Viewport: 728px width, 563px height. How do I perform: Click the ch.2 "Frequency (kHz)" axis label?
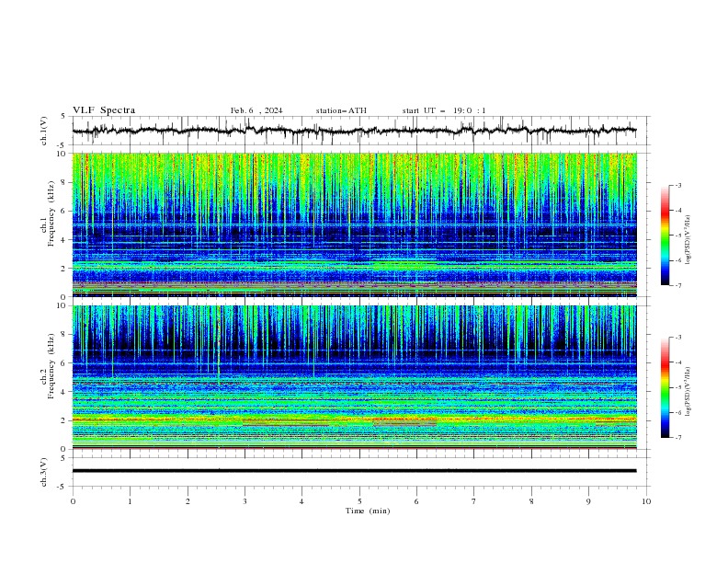(51, 365)
